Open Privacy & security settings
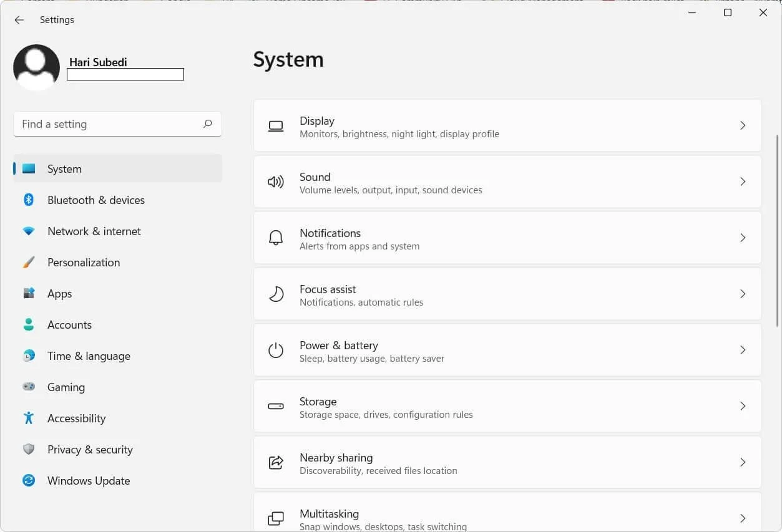This screenshot has height=532, width=782. coord(90,449)
